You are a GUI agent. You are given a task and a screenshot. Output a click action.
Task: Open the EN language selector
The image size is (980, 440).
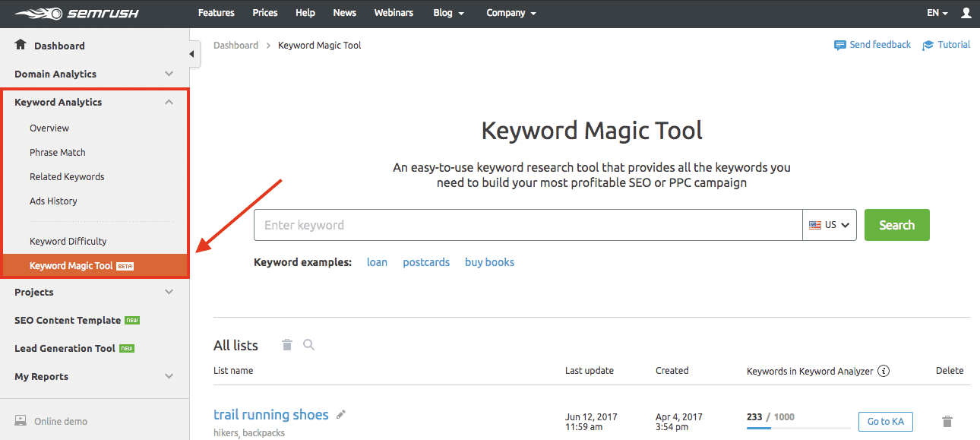(x=937, y=13)
